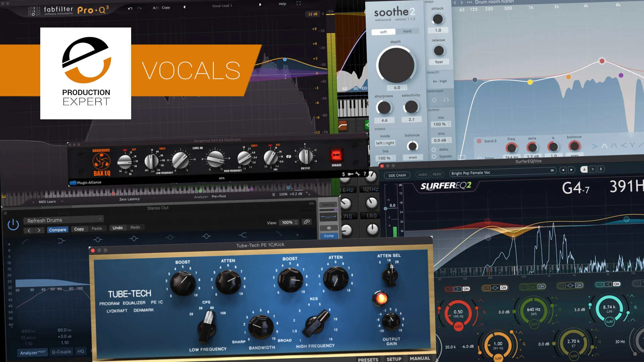Open SETUP at the Tube-Tech bottom bar
This screenshot has height=362, width=644.
(394, 359)
